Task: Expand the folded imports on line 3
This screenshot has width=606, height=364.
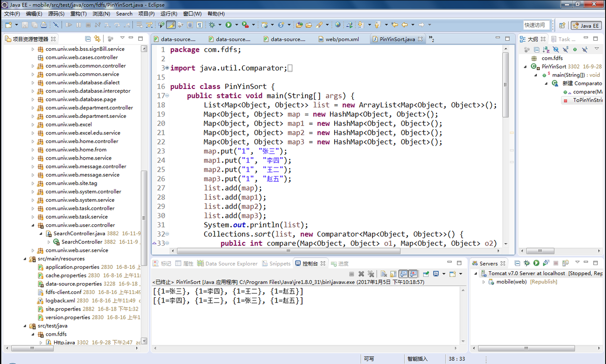Action: point(167,68)
